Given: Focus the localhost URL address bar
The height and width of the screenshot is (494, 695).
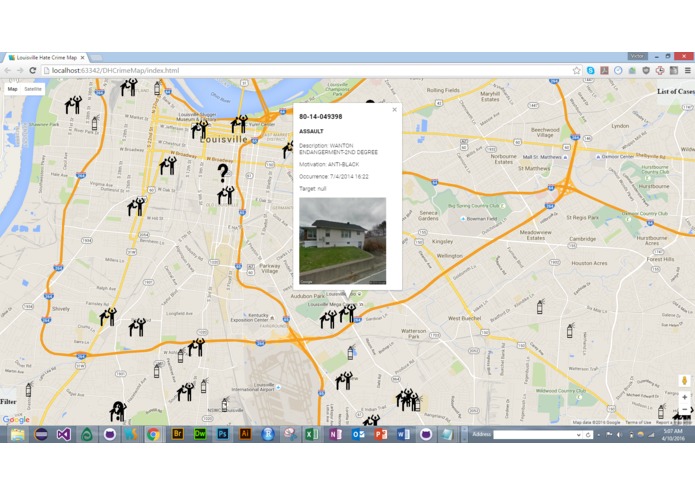Looking at the screenshot, I should pyautogui.click(x=306, y=70).
